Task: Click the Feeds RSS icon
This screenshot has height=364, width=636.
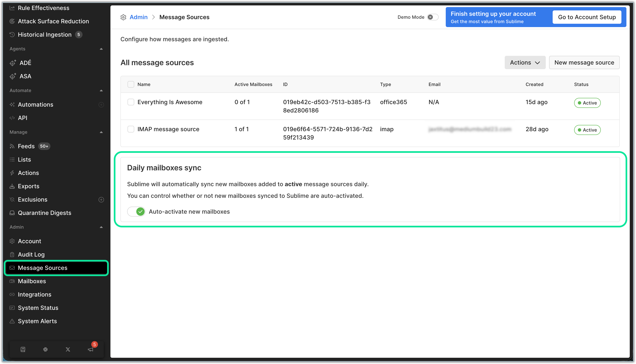Action: [x=12, y=146]
